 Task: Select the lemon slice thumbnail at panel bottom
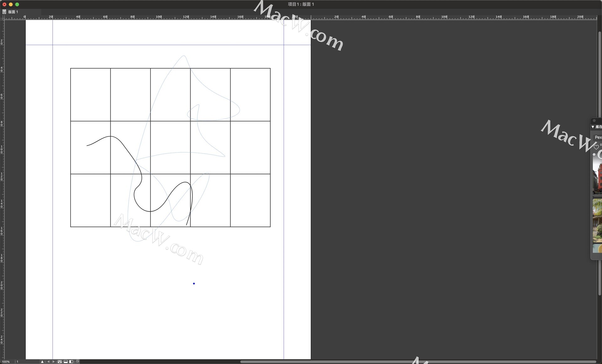click(x=597, y=248)
